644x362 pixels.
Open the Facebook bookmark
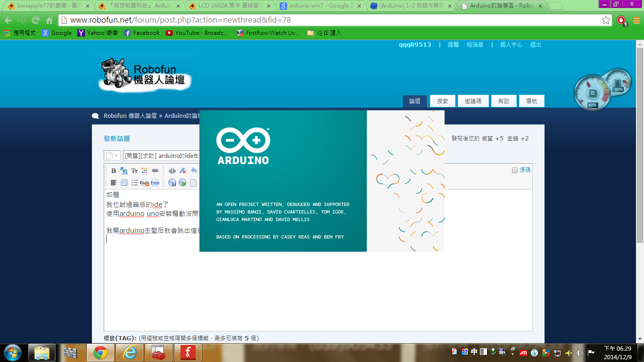tap(142, 33)
